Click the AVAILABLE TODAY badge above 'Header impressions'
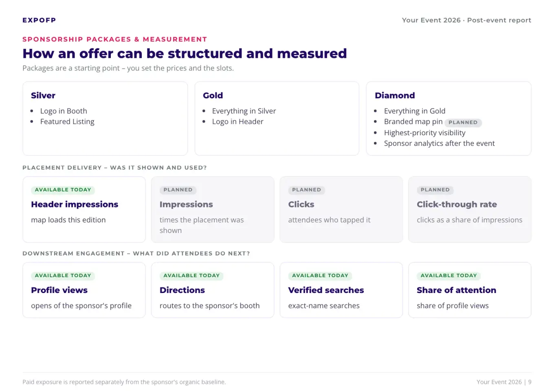 63,190
